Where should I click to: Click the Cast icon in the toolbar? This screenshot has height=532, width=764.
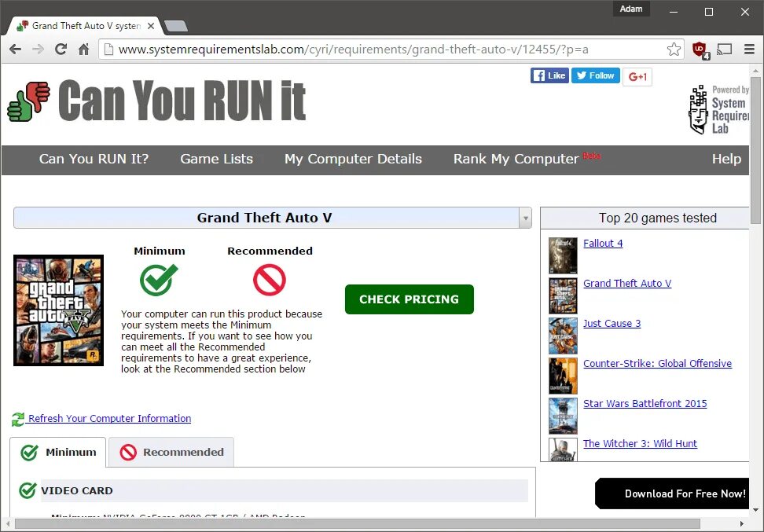click(x=725, y=50)
